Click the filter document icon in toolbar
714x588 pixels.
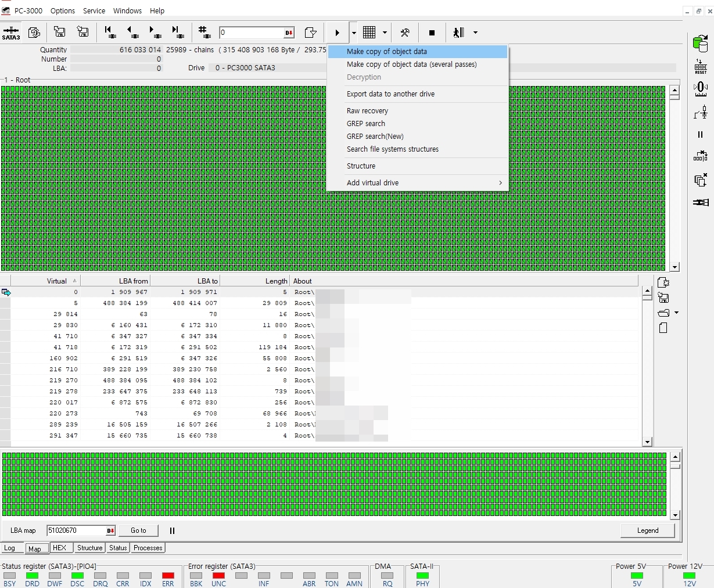pos(311,33)
